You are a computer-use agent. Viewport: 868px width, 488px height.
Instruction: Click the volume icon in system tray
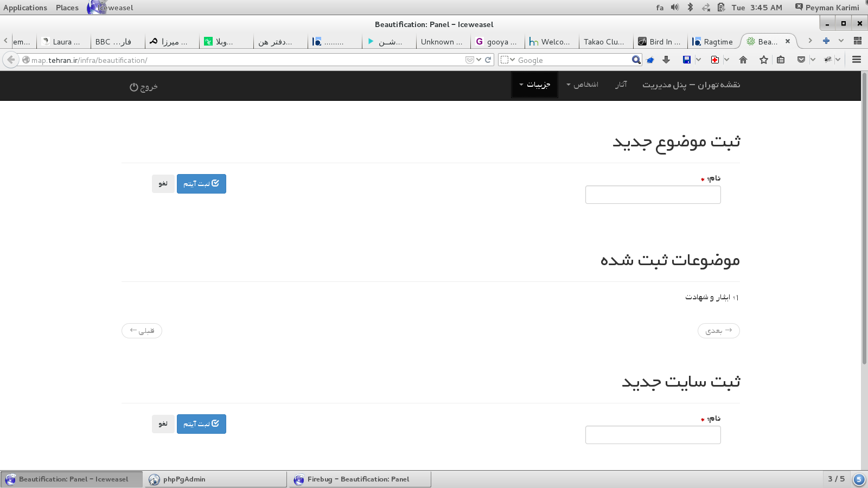coord(674,8)
